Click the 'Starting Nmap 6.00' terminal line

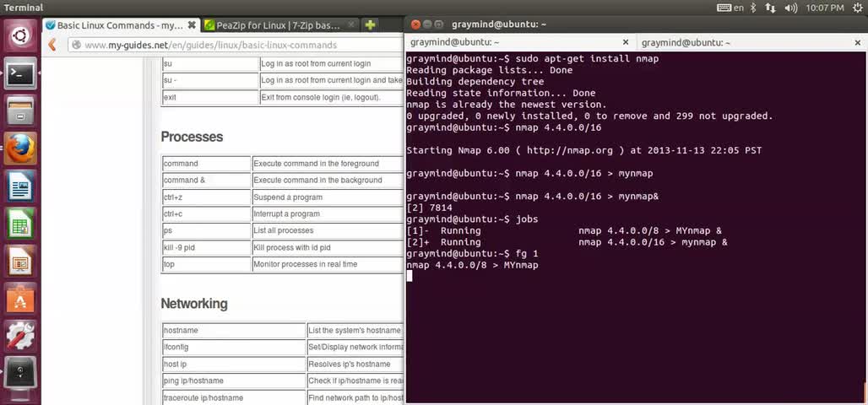pos(584,150)
